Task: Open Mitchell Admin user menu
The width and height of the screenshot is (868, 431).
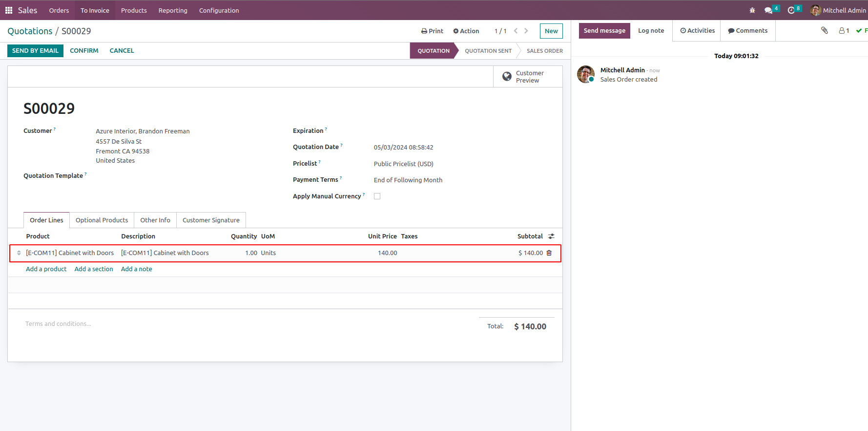Action: [x=838, y=10]
